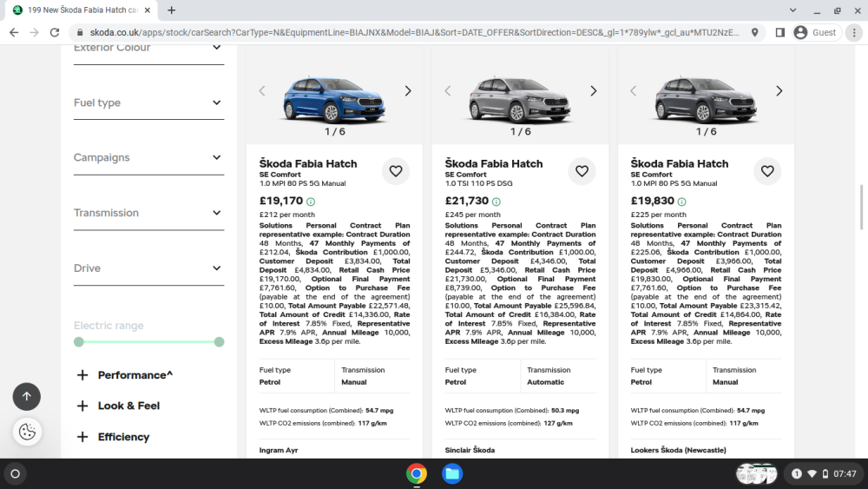Go forward in browser

(x=35, y=33)
